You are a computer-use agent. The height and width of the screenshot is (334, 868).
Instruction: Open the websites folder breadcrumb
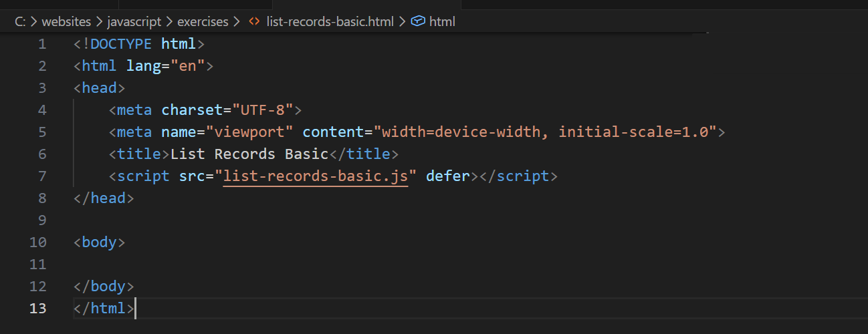(x=66, y=21)
